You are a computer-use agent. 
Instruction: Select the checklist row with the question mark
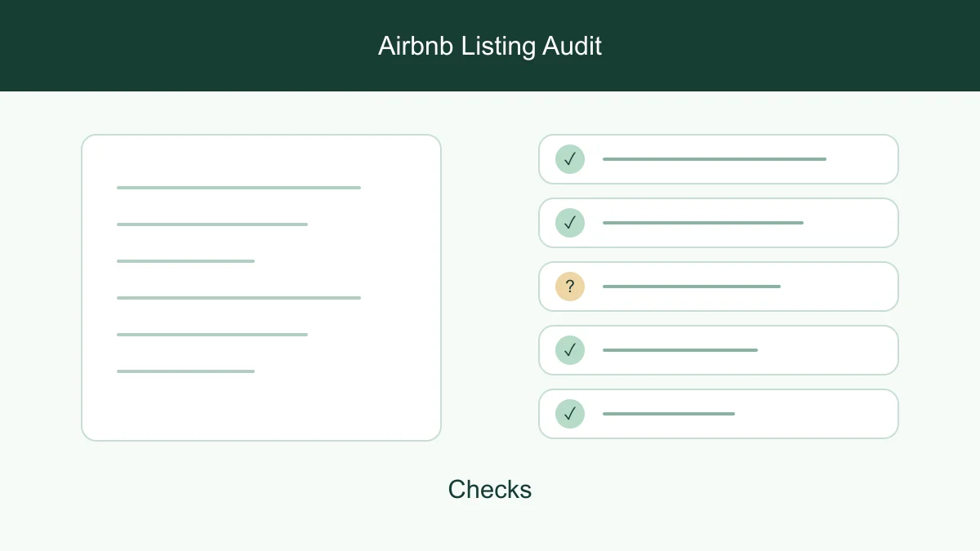pyautogui.click(x=719, y=287)
